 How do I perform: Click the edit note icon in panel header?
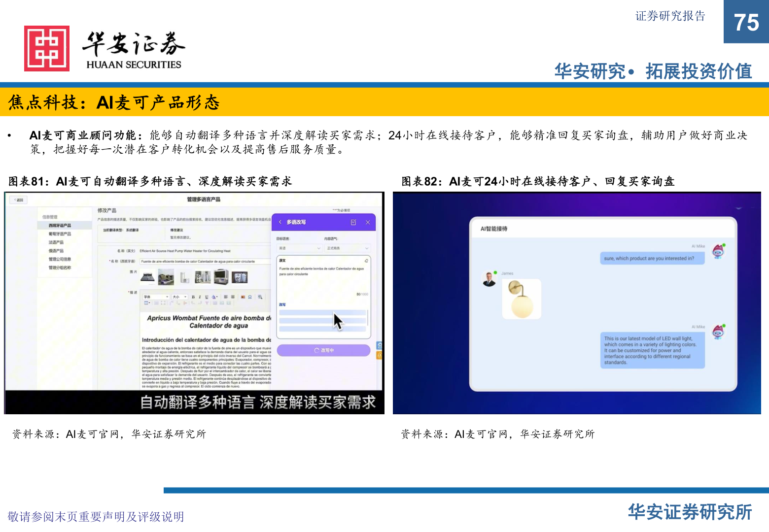tap(353, 222)
